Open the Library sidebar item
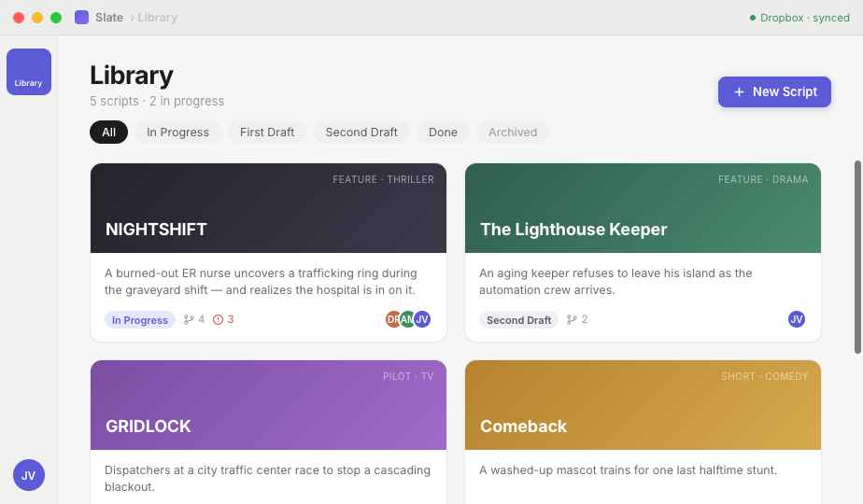The width and height of the screenshot is (863, 504). pos(29,72)
